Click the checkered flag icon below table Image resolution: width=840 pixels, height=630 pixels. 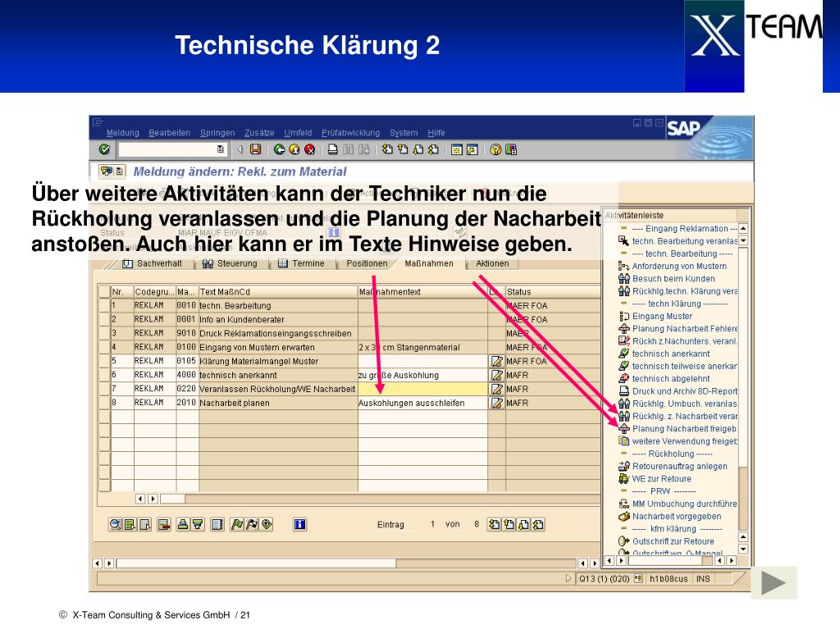click(251, 524)
